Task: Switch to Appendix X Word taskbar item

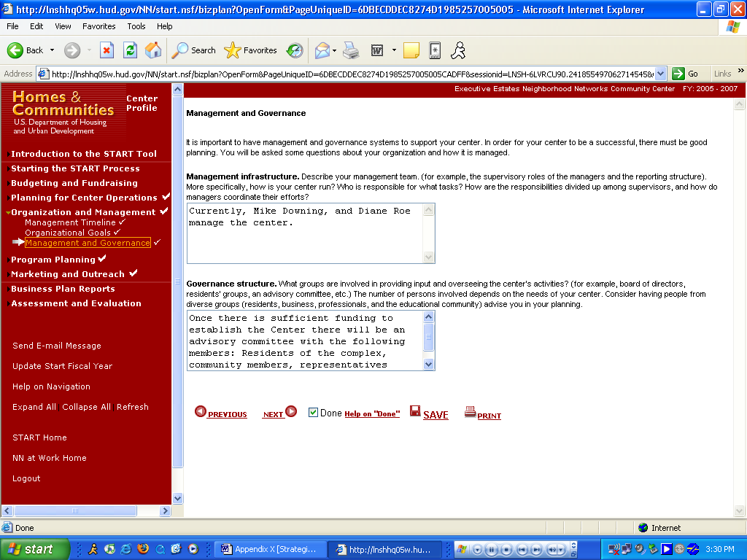Action: click(x=270, y=549)
